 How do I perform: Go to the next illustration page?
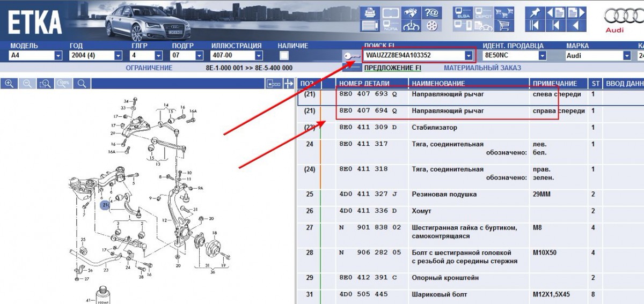point(573,13)
